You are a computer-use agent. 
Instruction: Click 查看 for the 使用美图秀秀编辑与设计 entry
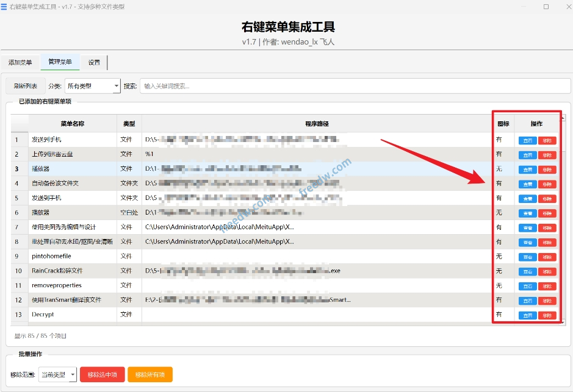[527, 227]
